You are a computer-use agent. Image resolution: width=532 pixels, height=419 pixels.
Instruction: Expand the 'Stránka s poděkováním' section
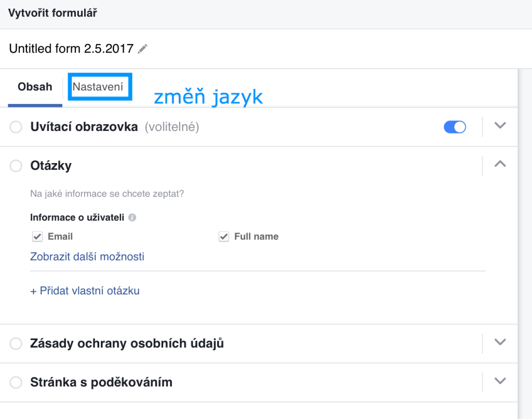coord(500,381)
